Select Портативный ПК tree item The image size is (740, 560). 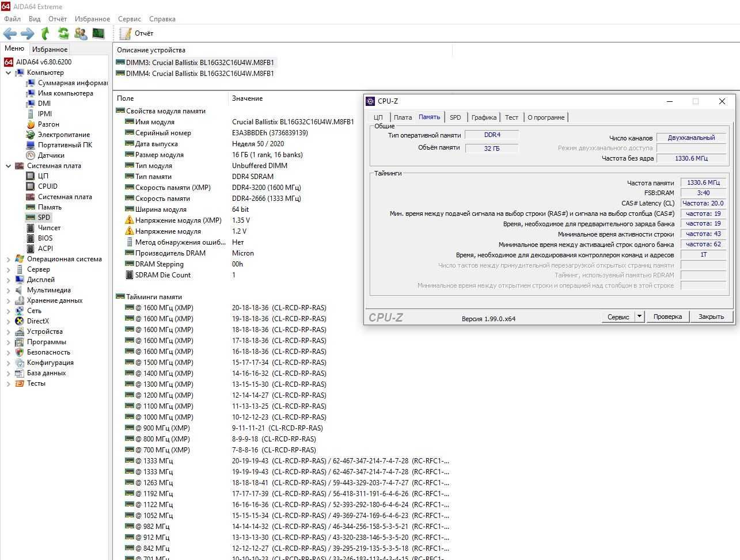[65, 145]
